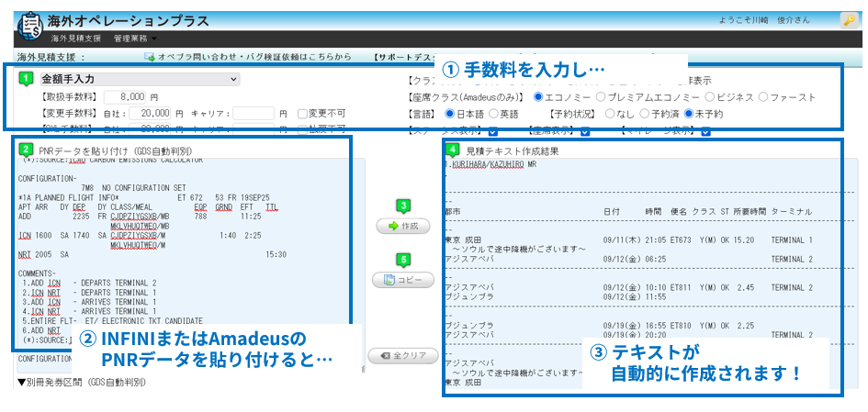Click the 海外オペレーションプラス title
868x412 pixels.
point(128,22)
